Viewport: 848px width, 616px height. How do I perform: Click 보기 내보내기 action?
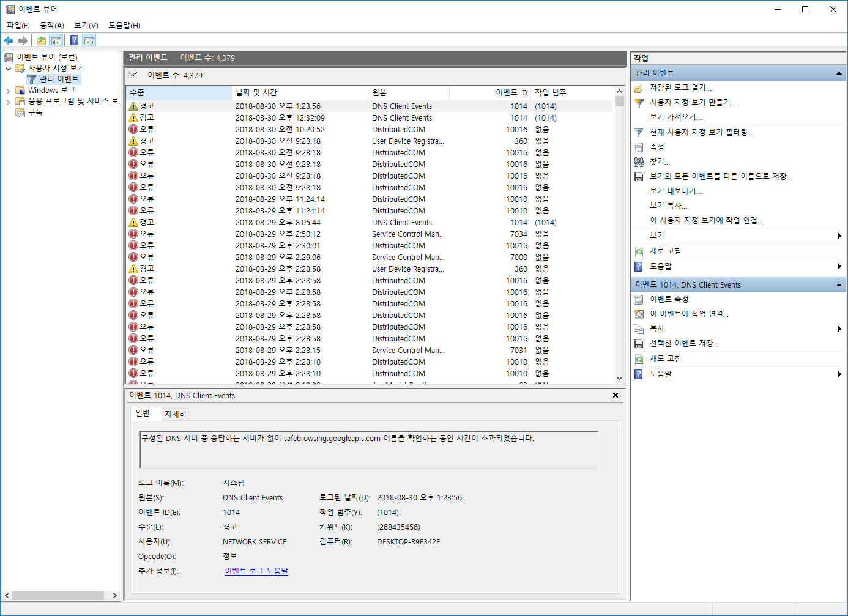[675, 191]
